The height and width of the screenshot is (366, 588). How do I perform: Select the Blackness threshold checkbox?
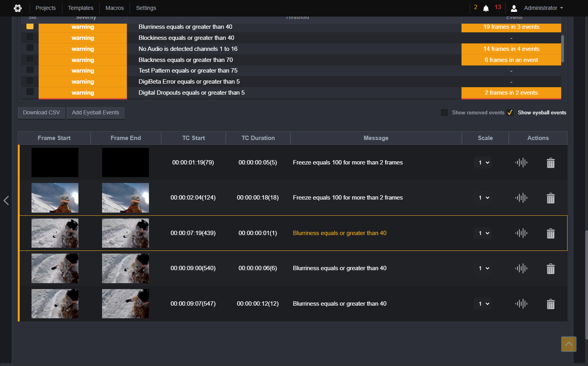[30, 59]
